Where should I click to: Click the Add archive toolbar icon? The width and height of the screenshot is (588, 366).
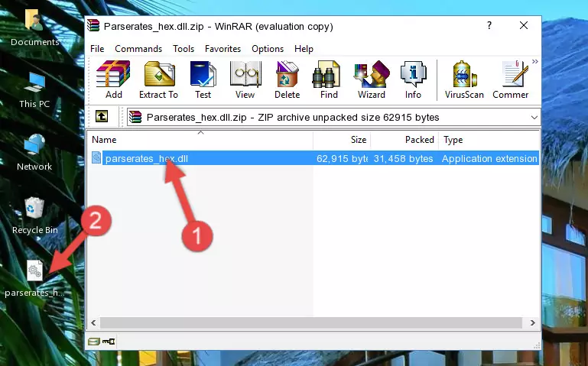(x=113, y=79)
